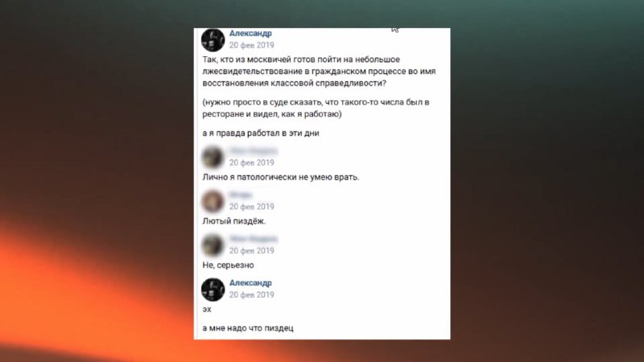Click the short blurred name above the 'Лютый' comment

coord(241,195)
